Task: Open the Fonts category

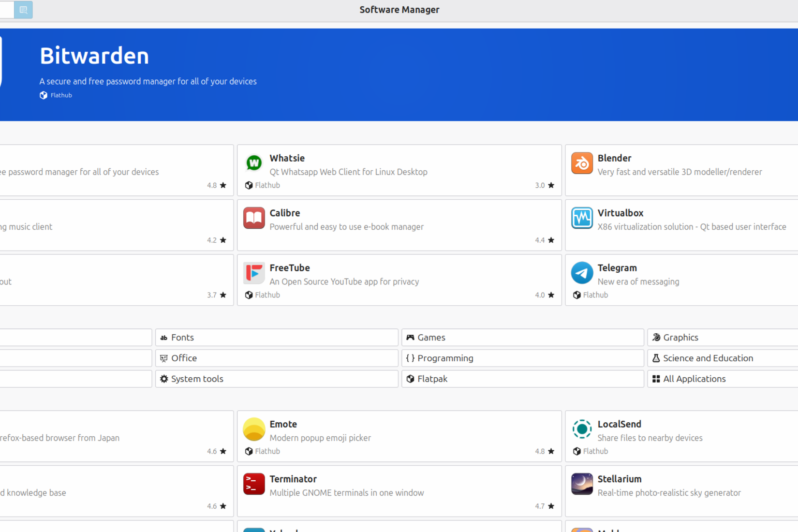Action: (x=277, y=338)
